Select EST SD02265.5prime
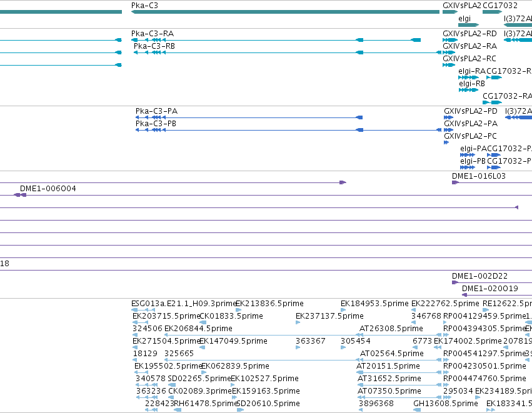This screenshot has width=532, height=413. [x=199, y=379]
